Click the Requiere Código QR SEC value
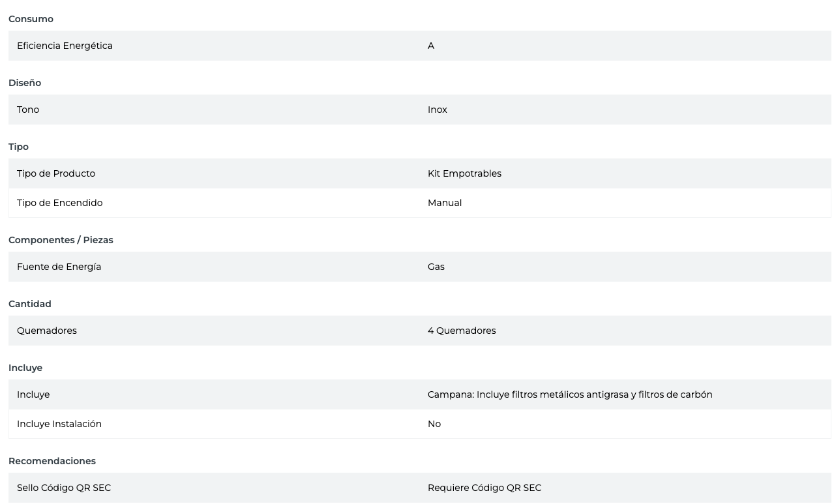The image size is (834, 504). click(x=484, y=488)
